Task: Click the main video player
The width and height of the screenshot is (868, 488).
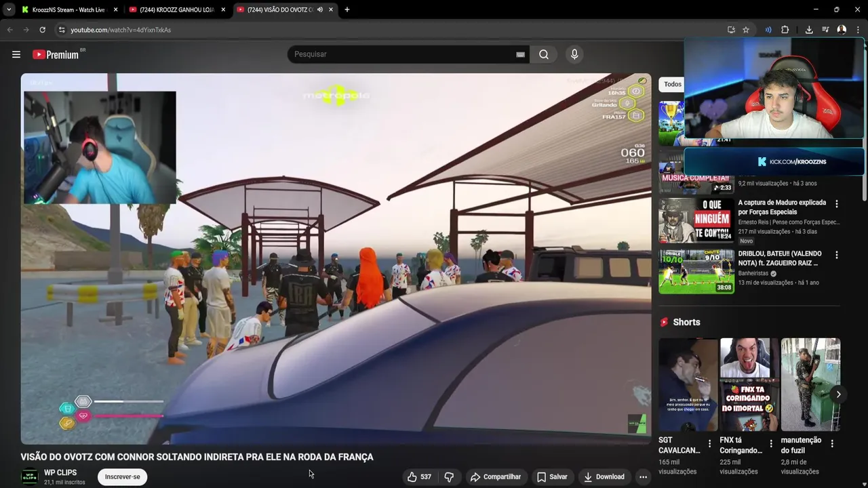Action: pyautogui.click(x=336, y=258)
